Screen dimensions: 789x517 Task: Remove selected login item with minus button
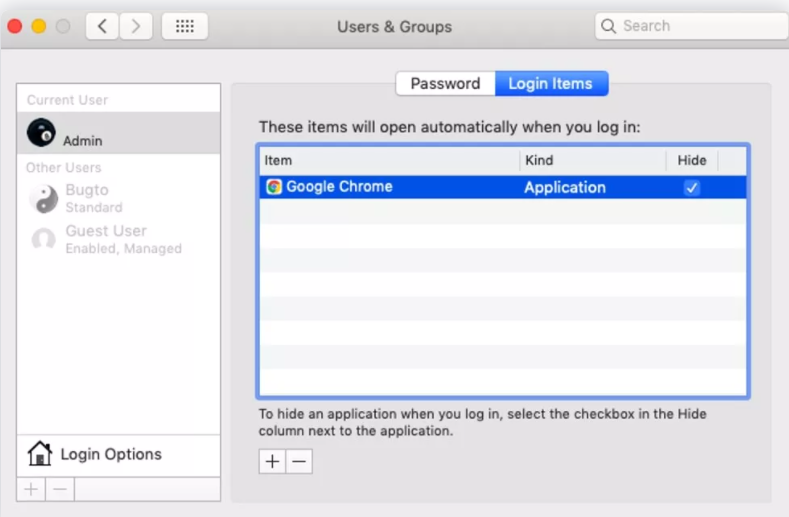pos(299,462)
